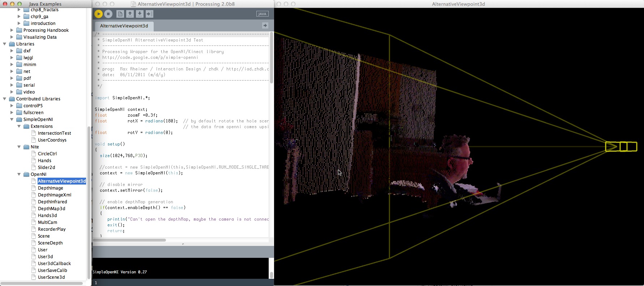Expand the Processing Handbook folder
The image size is (644, 286).
(12, 30)
